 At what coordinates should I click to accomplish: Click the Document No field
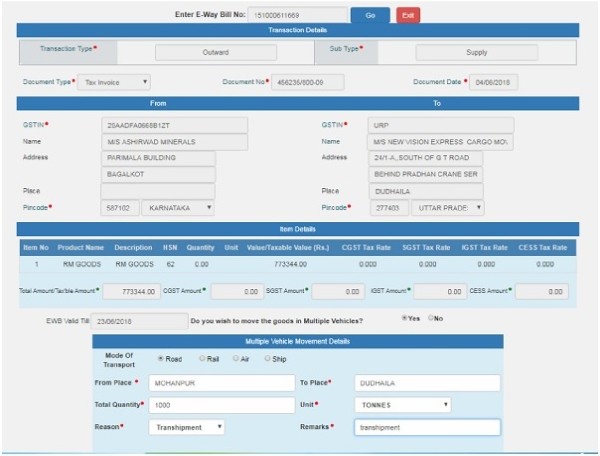click(313, 82)
